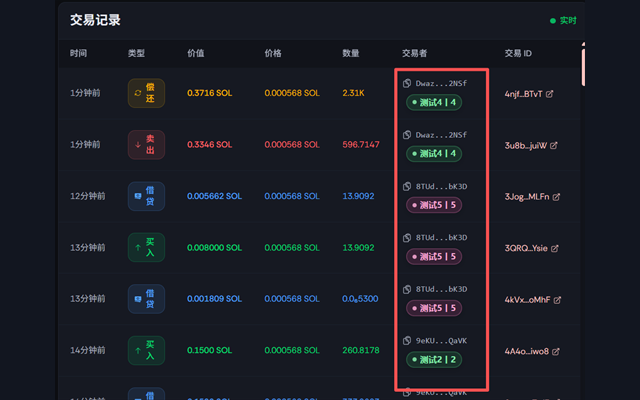Click the 12分钟前 timestamp
640x400 pixels.
pos(88,196)
